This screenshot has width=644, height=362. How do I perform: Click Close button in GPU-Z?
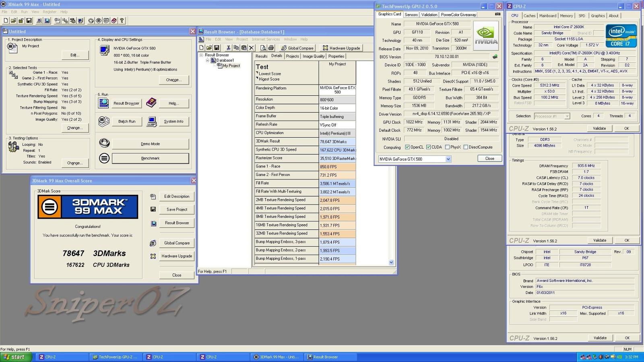pos(489,159)
